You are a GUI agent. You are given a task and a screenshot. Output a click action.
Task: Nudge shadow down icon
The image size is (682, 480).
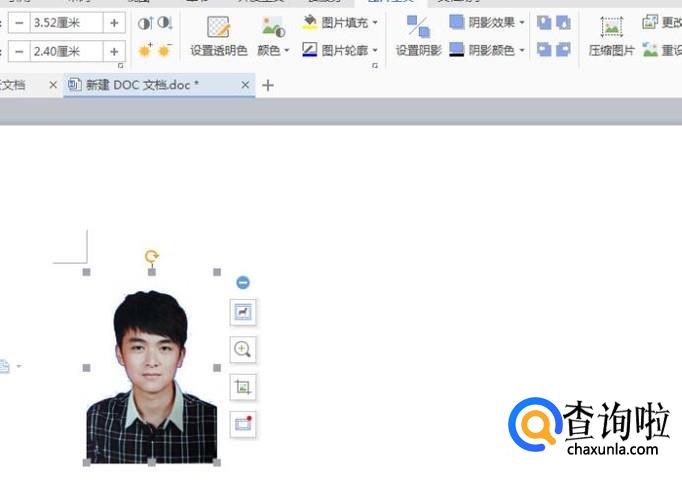pos(563,23)
